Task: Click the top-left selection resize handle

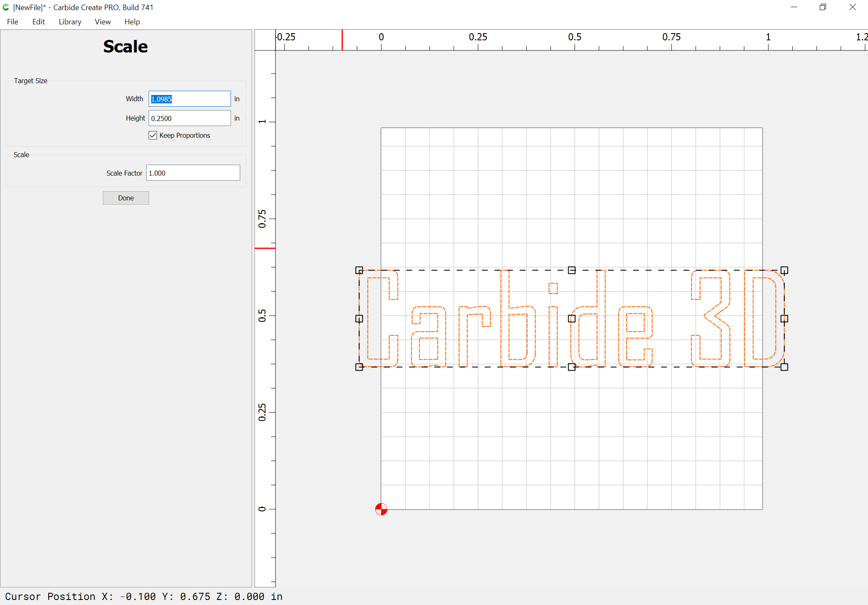Action: click(x=359, y=270)
